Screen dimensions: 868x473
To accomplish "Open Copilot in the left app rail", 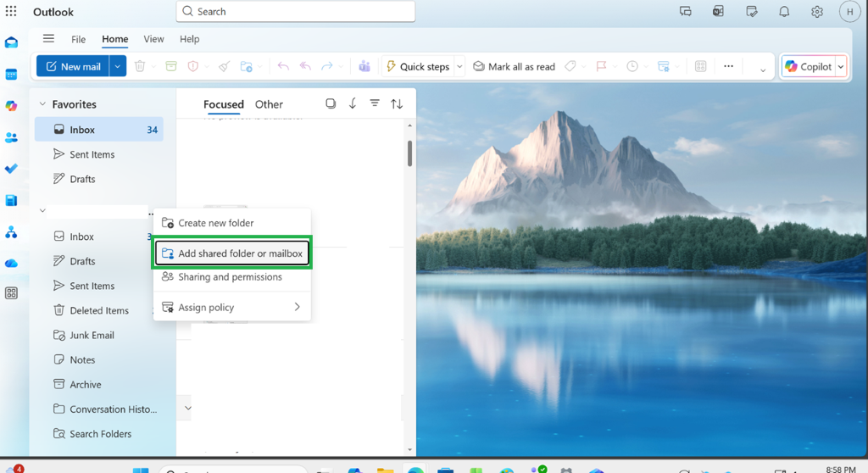I will [x=11, y=106].
